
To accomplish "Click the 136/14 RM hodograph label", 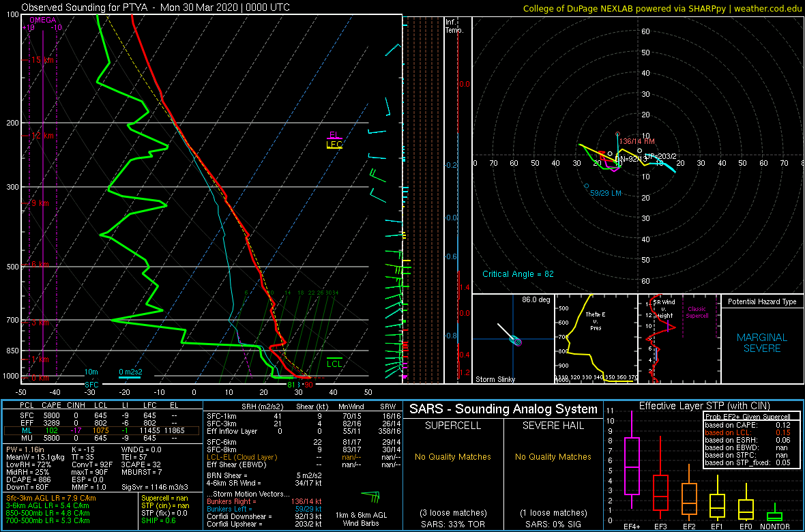I will coord(637,141).
